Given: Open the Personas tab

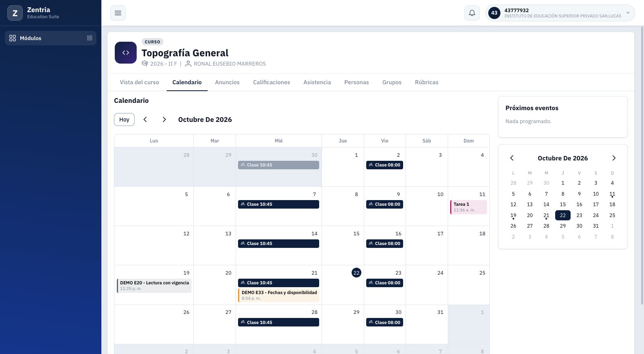Looking at the screenshot, I should [356, 82].
